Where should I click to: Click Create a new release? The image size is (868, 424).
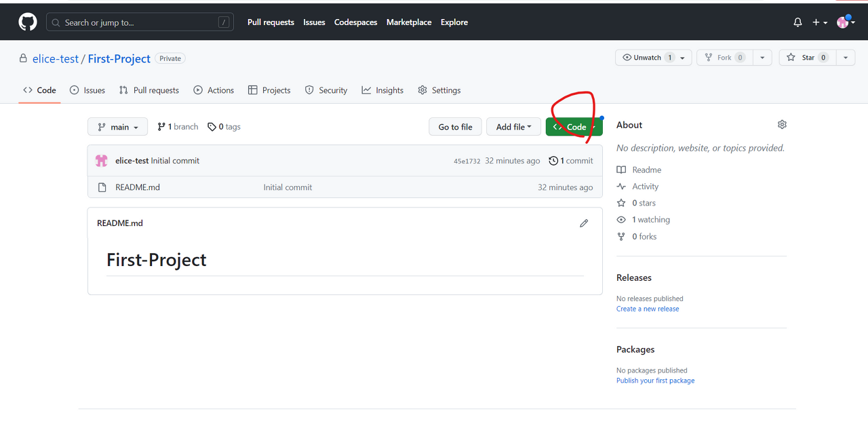tap(648, 309)
